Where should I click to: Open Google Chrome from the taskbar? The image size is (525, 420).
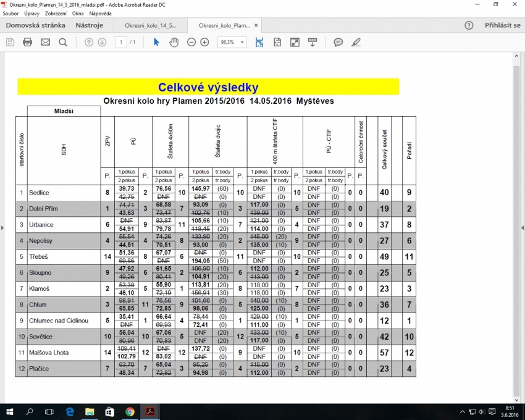tap(130, 411)
